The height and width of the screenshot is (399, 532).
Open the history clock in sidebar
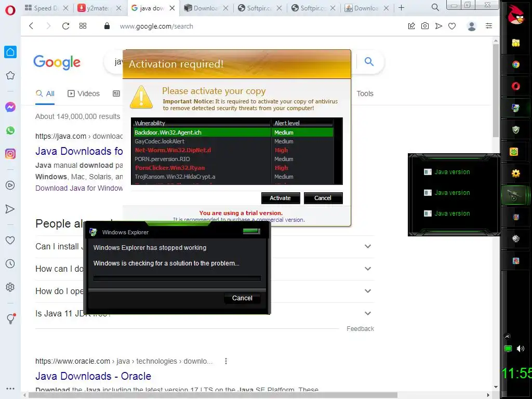10,263
